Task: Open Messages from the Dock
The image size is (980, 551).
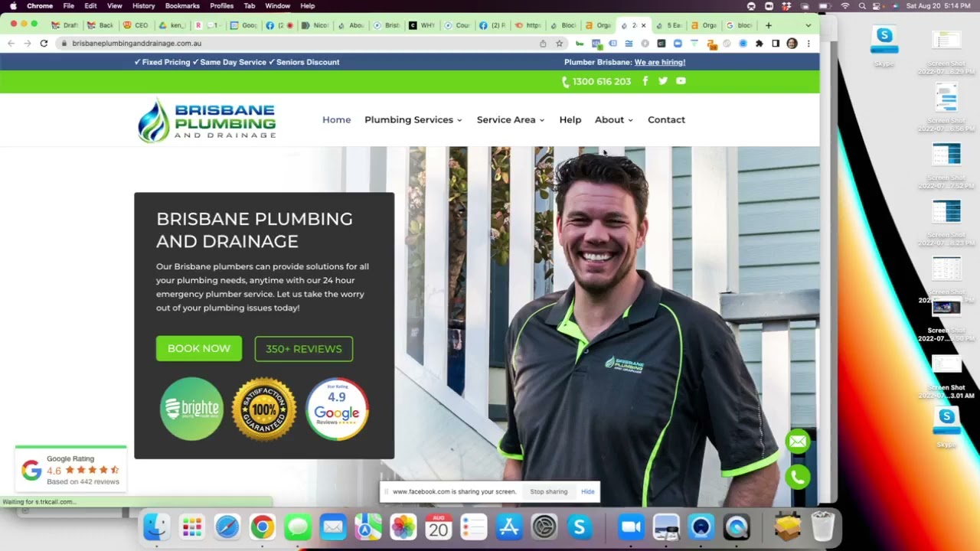Action: pos(298,527)
